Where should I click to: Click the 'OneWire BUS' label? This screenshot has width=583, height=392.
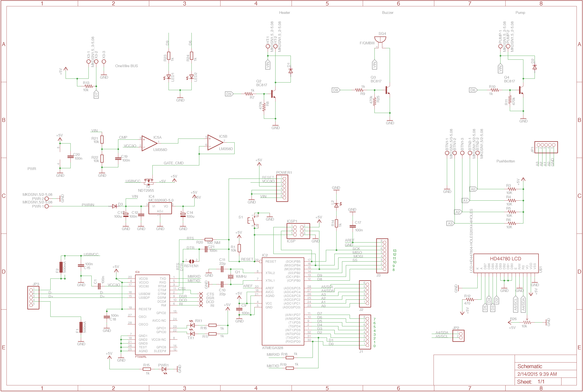126,66
